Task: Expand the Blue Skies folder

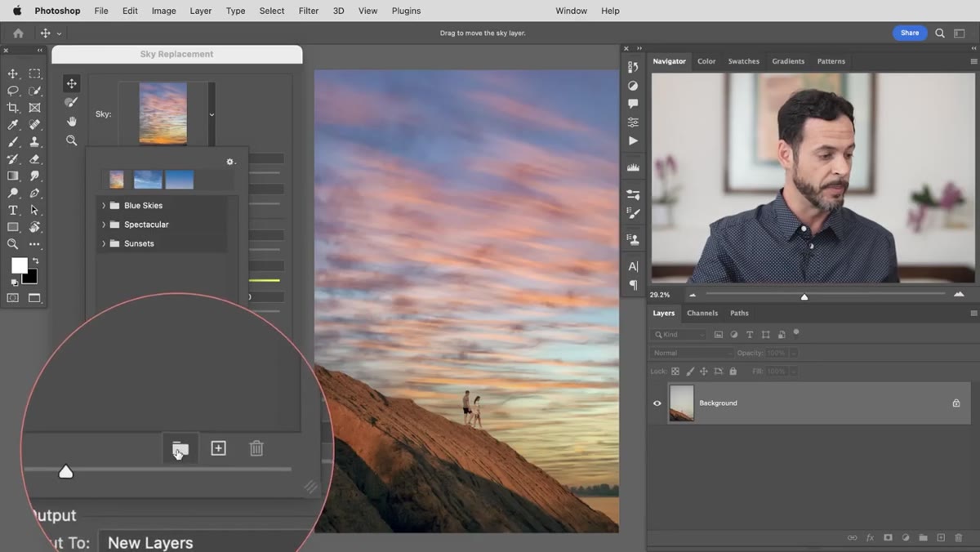Action: click(104, 206)
